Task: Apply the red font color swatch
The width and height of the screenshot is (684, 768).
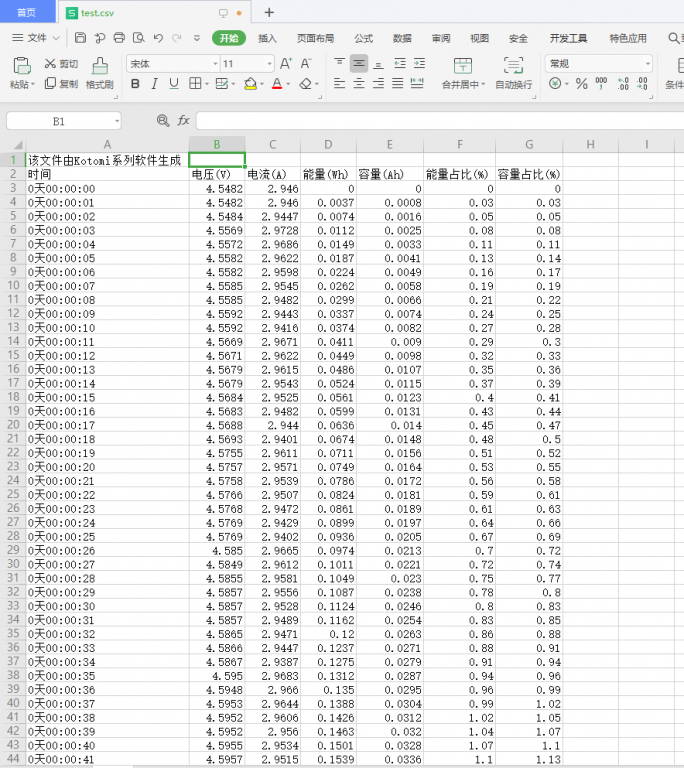Action: pyautogui.click(x=277, y=84)
